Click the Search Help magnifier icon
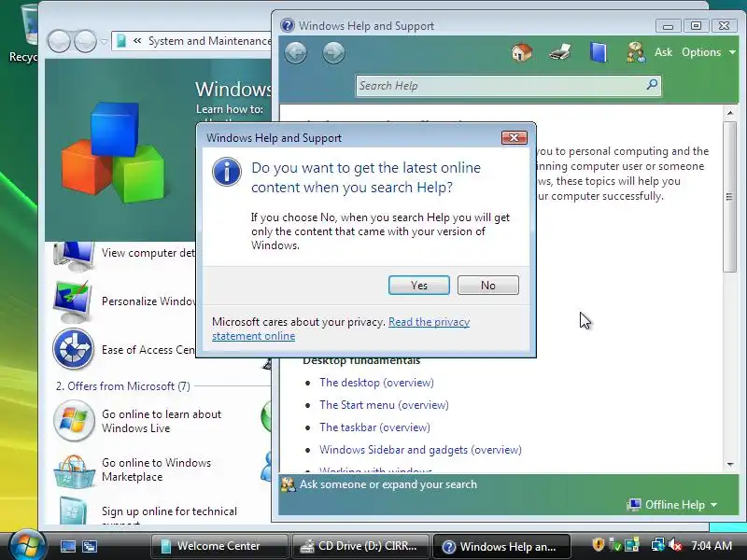Image resolution: width=747 pixels, height=560 pixels. pyautogui.click(x=652, y=85)
